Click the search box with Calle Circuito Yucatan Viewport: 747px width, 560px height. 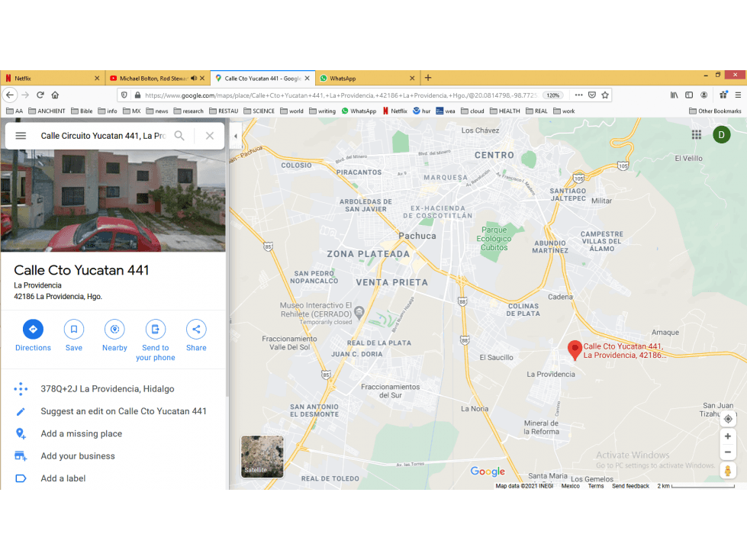[x=103, y=136]
